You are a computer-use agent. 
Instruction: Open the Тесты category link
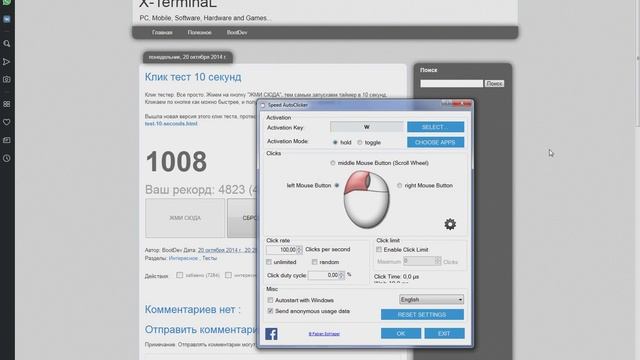[210, 258]
